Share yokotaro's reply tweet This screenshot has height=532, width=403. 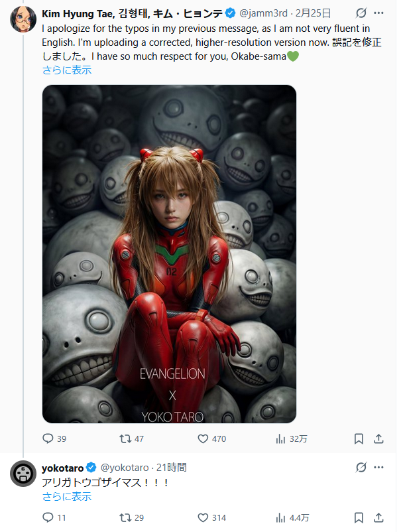(x=379, y=517)
